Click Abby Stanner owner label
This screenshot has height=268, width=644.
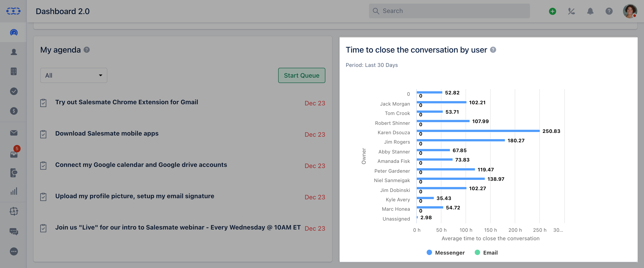(x=394, y=152)
